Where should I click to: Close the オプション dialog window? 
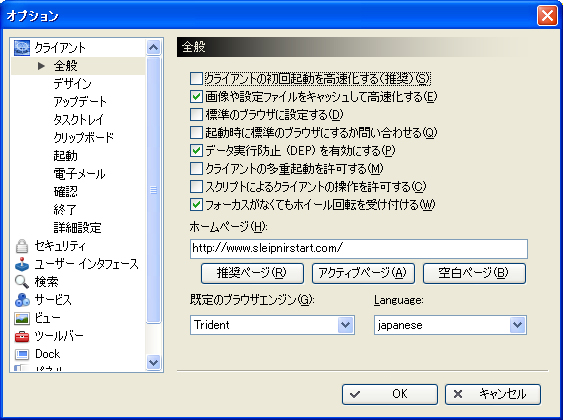(x=547, y=16)
